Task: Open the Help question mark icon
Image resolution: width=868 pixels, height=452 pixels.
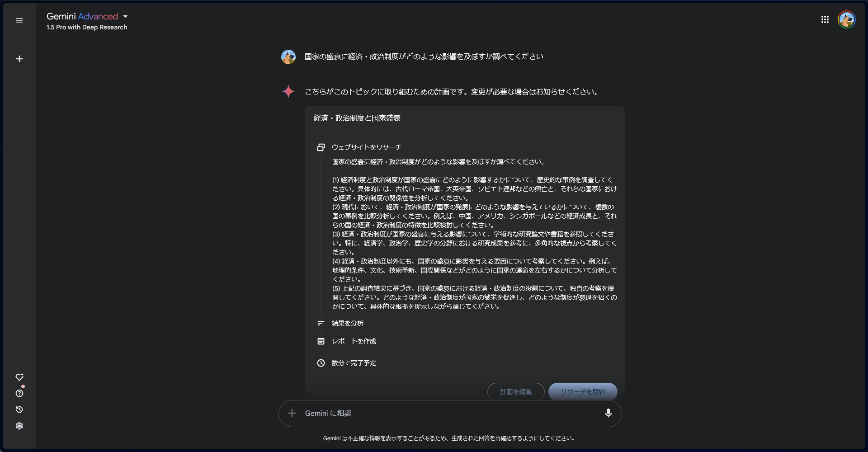Action: [19, 393]
